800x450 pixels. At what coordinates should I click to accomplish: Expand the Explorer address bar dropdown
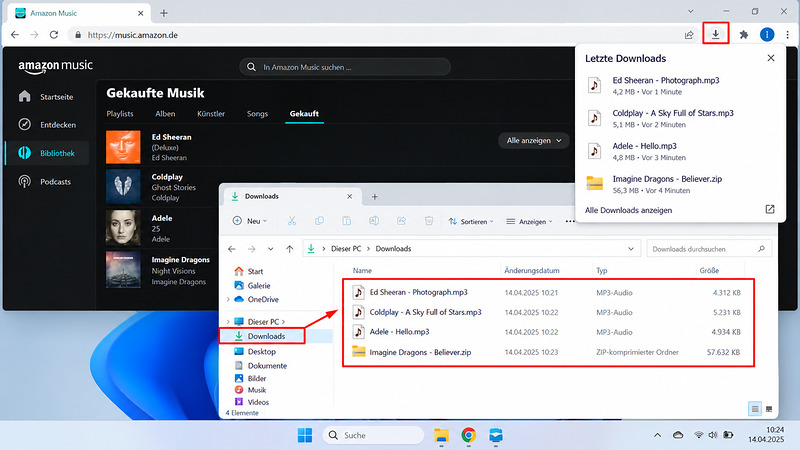coord(631,249)
